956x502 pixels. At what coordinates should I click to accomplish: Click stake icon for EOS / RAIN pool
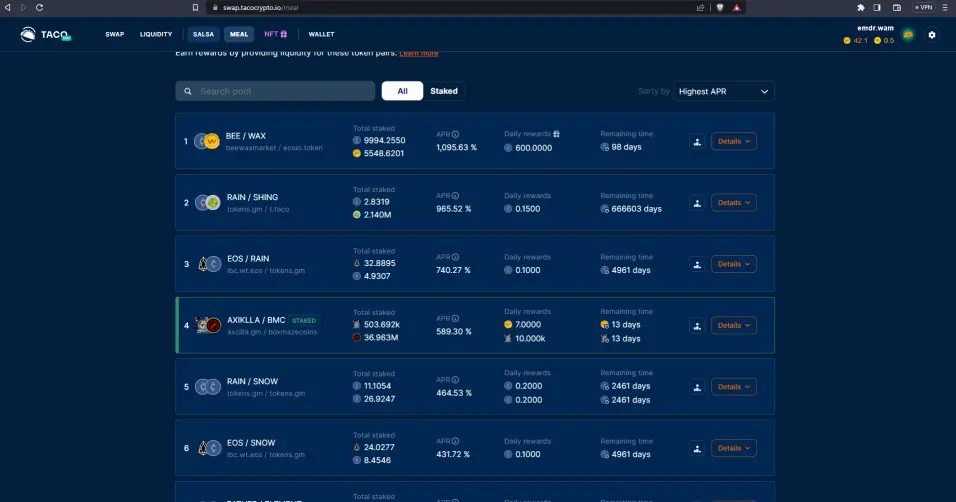click(x=697, y=264)
